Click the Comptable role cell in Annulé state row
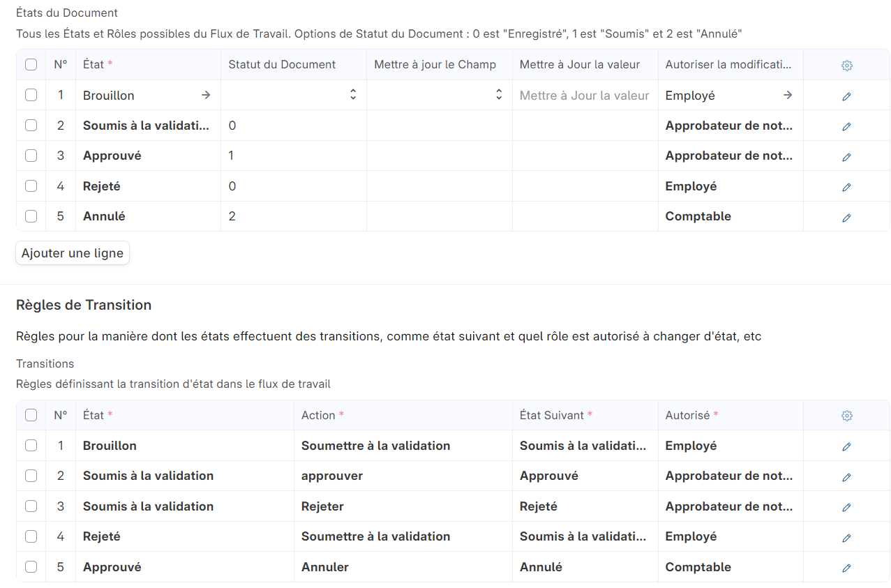Image resolution: width=891 pixels, height=588 pixels. (730, 216)
